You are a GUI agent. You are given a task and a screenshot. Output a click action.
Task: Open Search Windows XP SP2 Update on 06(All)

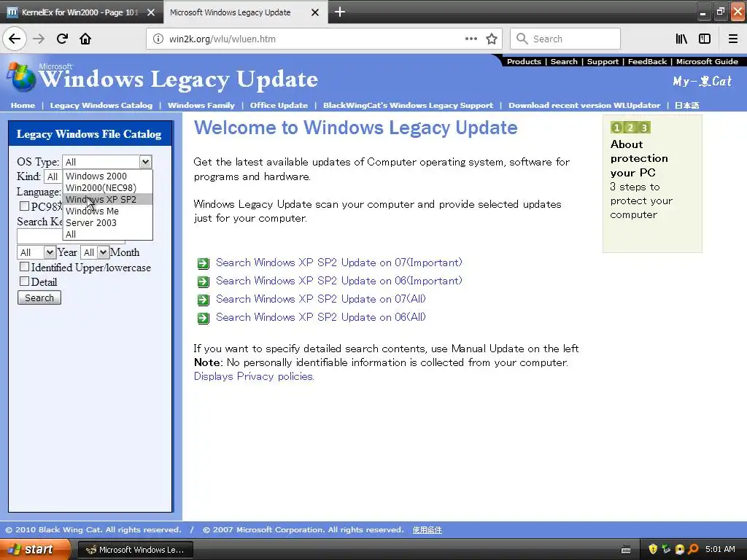click(321, 317)
